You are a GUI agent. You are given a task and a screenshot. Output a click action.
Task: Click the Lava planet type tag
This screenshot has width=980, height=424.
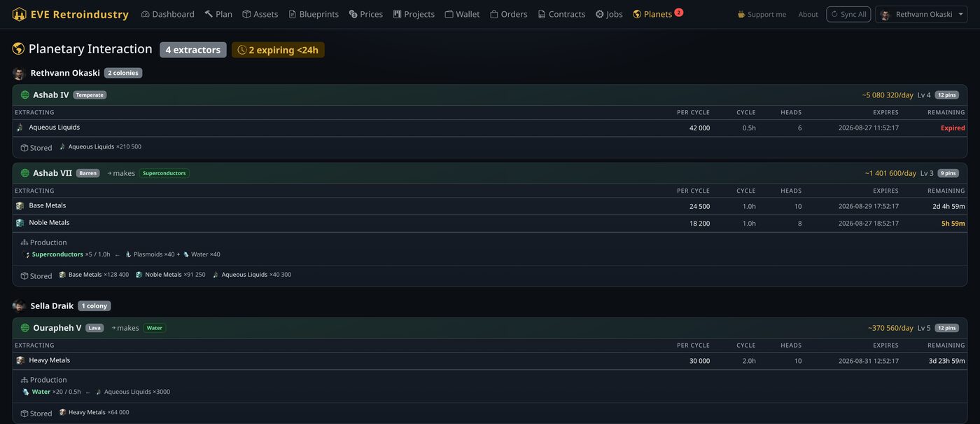(94, 327)
